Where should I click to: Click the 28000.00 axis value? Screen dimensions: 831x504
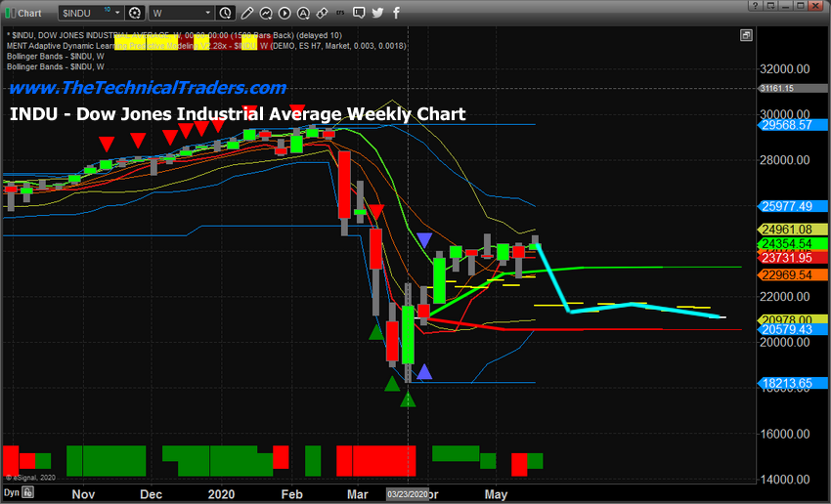(x=784, y=160)
